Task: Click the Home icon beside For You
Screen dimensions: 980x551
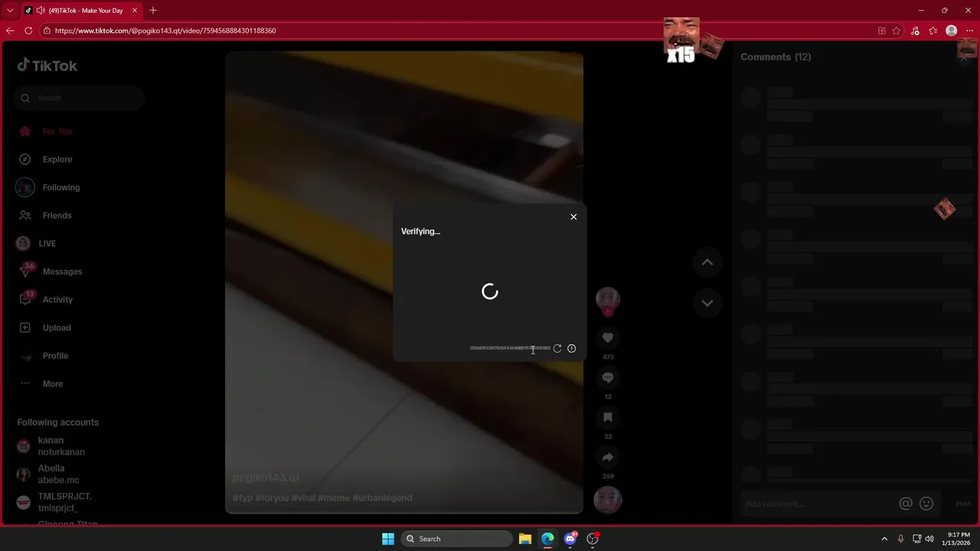Action: pyautogui.click(x=24, y=132)
